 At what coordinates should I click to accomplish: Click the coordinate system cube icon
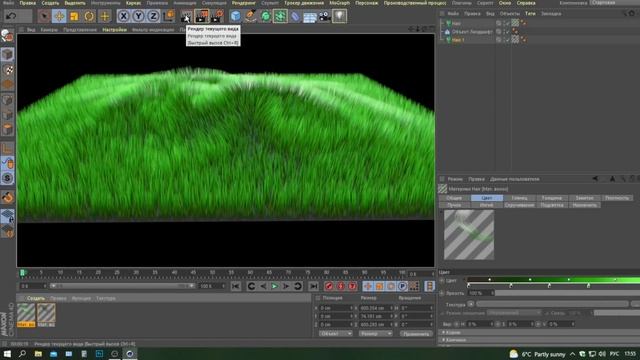pyautogui.click(x=169, y=16)
